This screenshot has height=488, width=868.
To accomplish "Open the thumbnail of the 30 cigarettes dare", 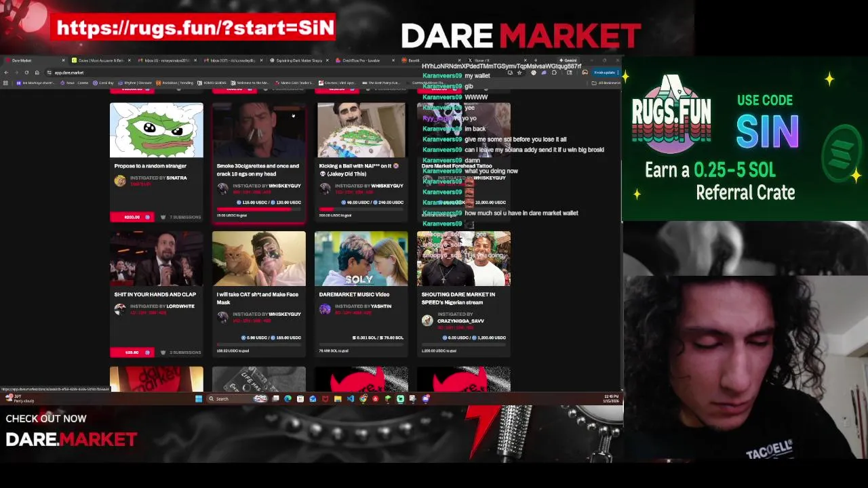I will (259, 130).
